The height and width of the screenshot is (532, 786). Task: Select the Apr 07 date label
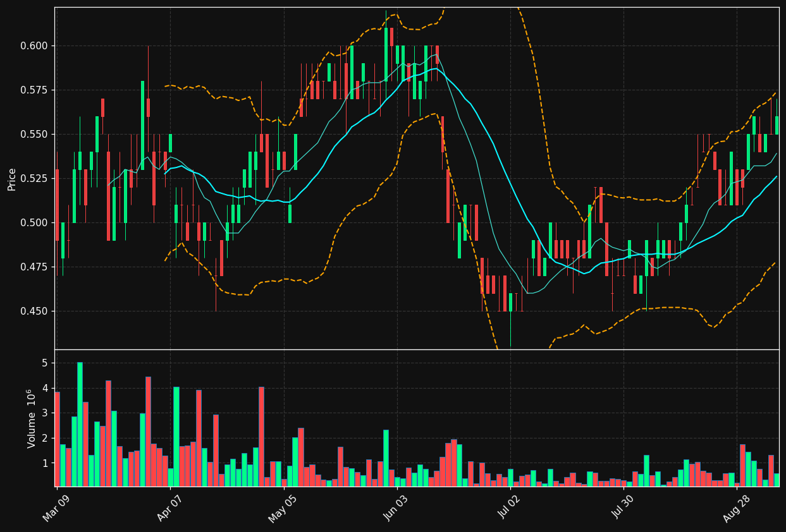pos(169,507)
